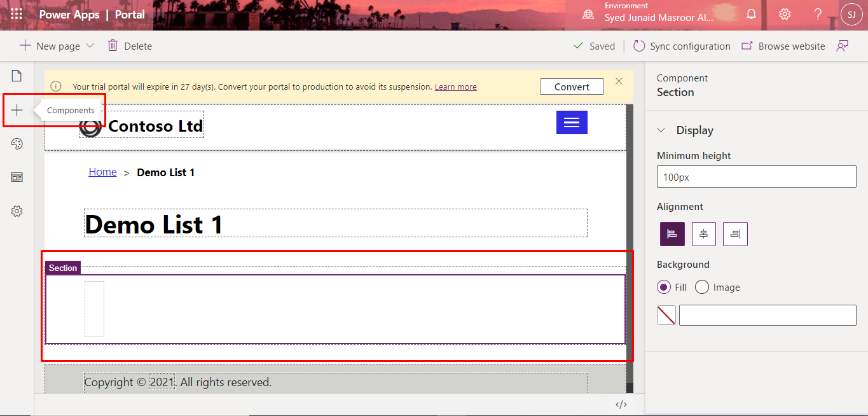Click Sync configuration

point(682,46)
